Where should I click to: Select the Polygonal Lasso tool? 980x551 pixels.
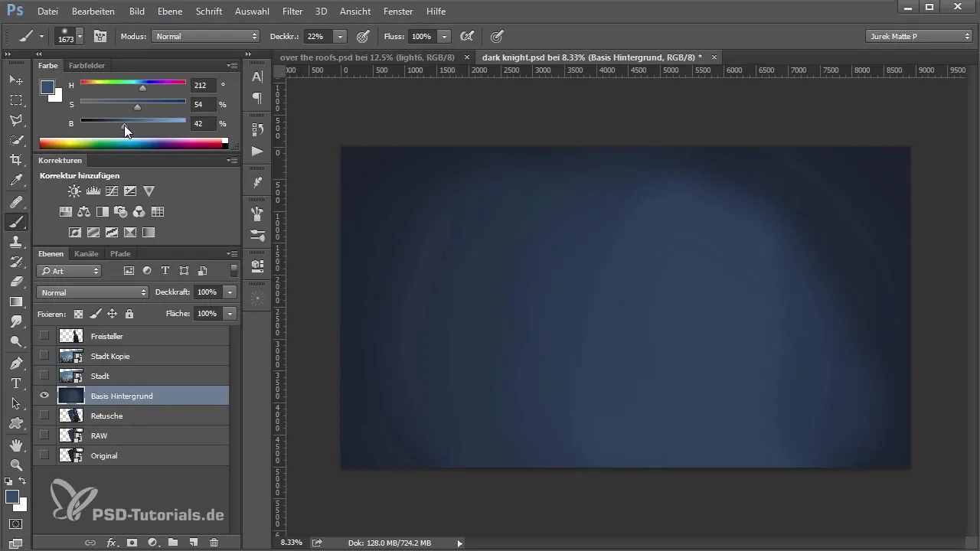tap(15, 120)
